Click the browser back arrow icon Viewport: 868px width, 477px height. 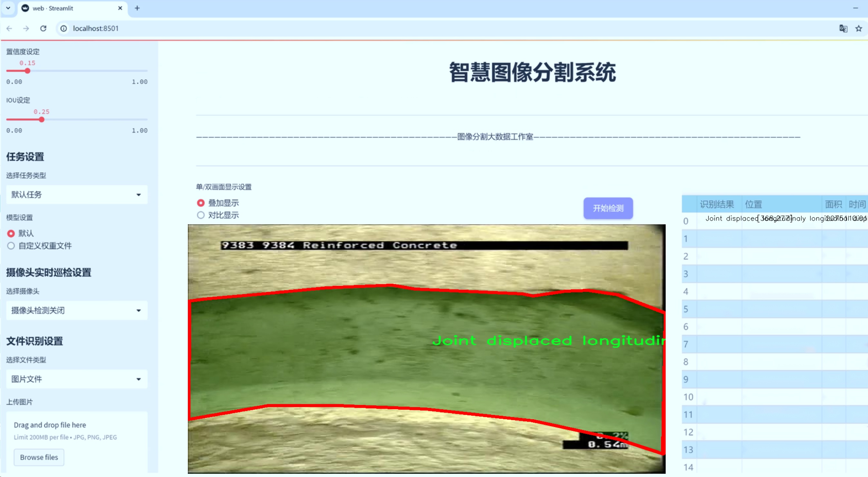[x=9, y=28]
